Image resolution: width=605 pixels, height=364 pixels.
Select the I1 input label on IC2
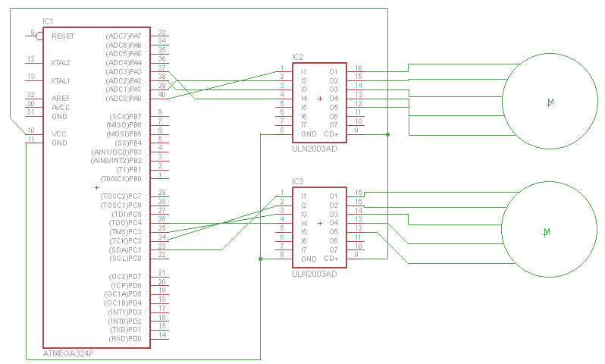[304, 72]
